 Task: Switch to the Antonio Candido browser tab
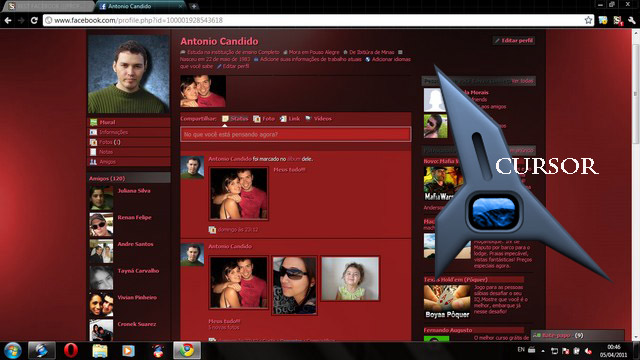(139, 6)
